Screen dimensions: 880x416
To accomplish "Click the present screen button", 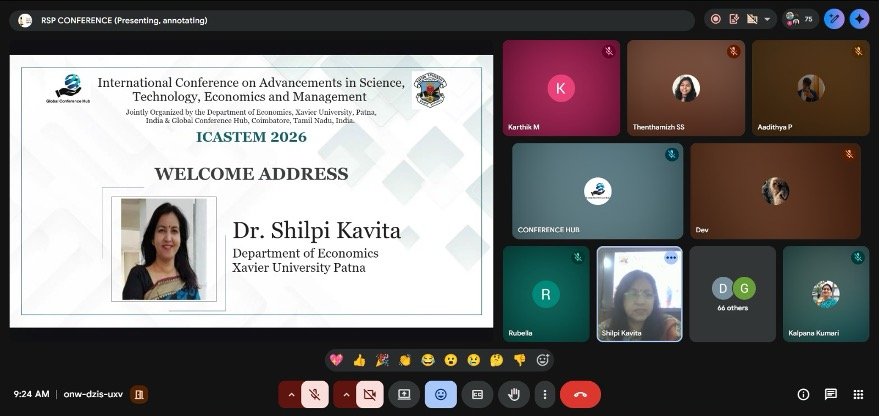I will (404, 395).
